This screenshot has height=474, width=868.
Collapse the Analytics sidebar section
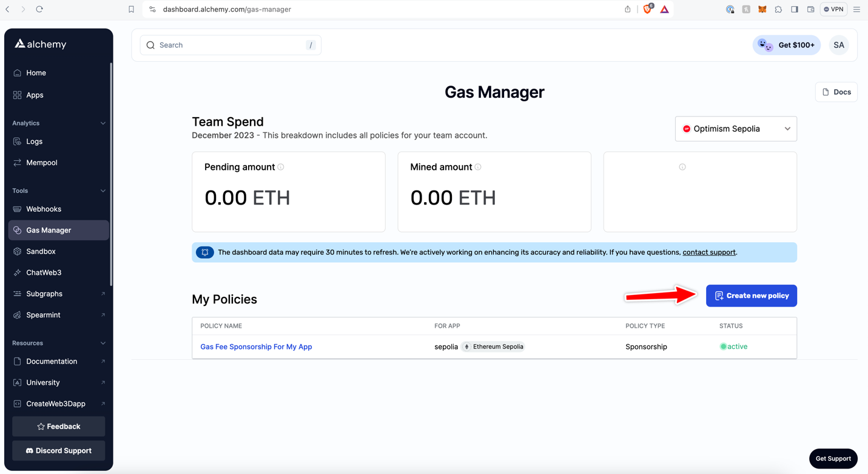[x=103, y=123]
